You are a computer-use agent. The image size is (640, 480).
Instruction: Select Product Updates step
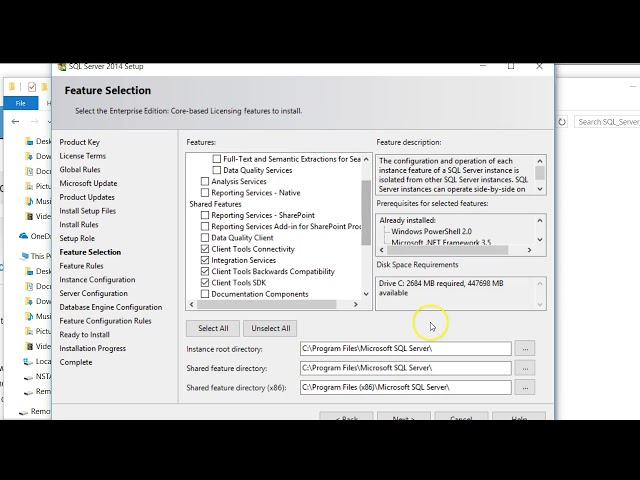pos(87,197)
